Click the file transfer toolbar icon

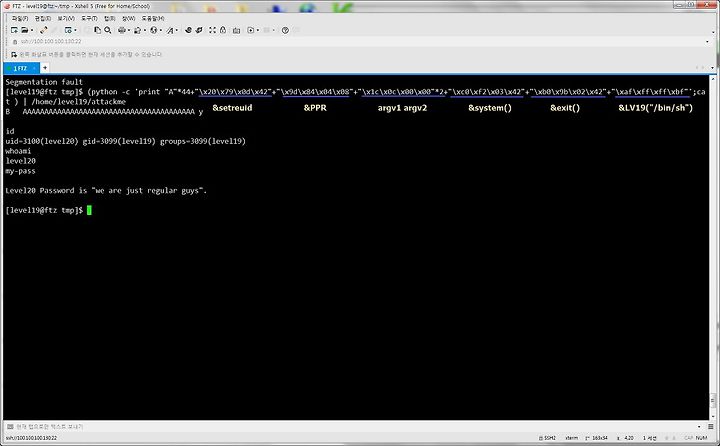(137, 30)
